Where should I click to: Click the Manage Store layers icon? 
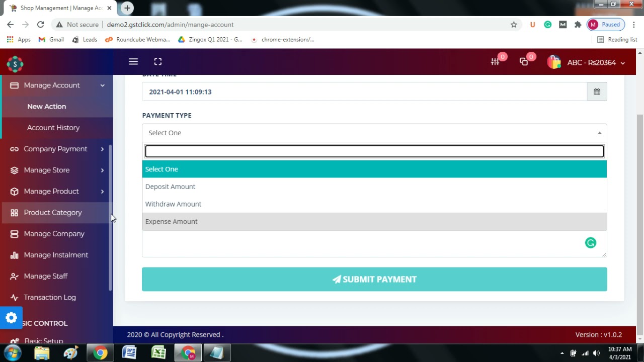click(14, 170)
